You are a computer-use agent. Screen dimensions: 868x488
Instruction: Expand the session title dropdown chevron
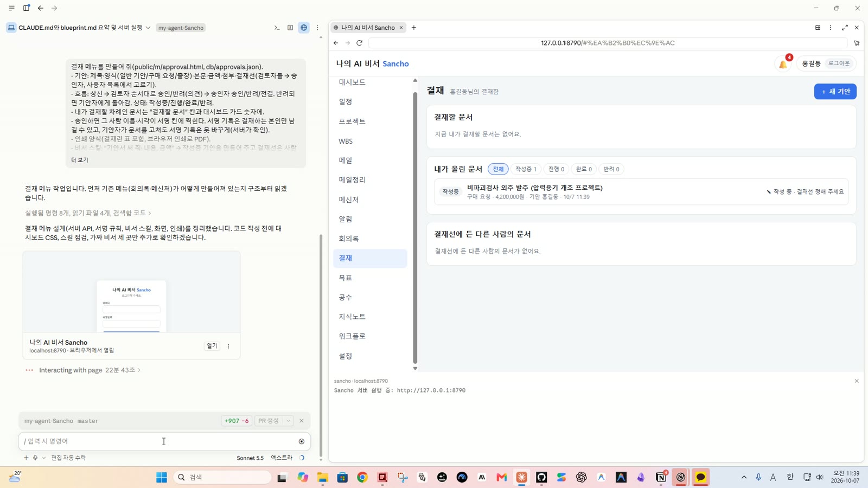click(148, 28)
